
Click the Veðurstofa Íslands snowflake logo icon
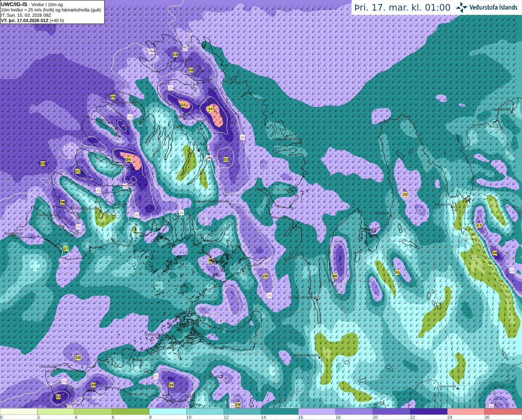(461, 7)
